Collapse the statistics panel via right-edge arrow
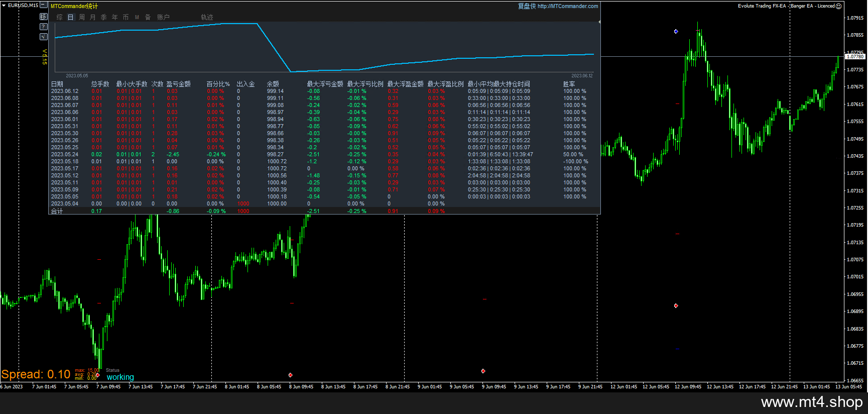This screenshot has width=868, height=414. (x=599, y=22)
